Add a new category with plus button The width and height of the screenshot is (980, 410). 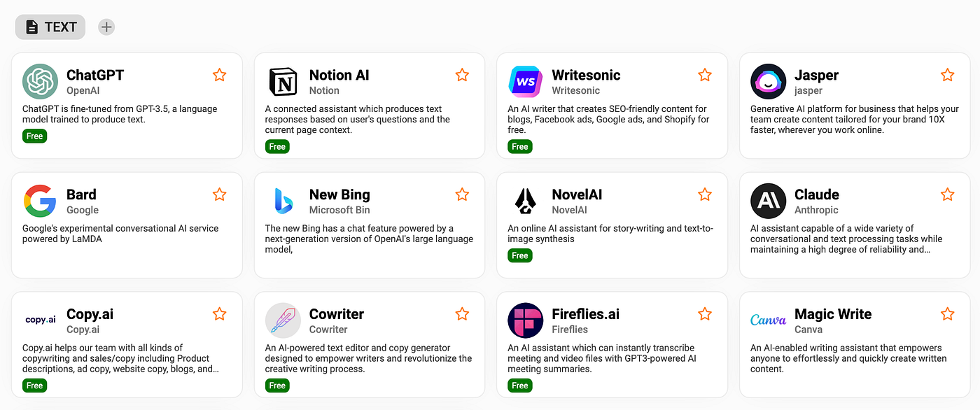tap(106, 27)
